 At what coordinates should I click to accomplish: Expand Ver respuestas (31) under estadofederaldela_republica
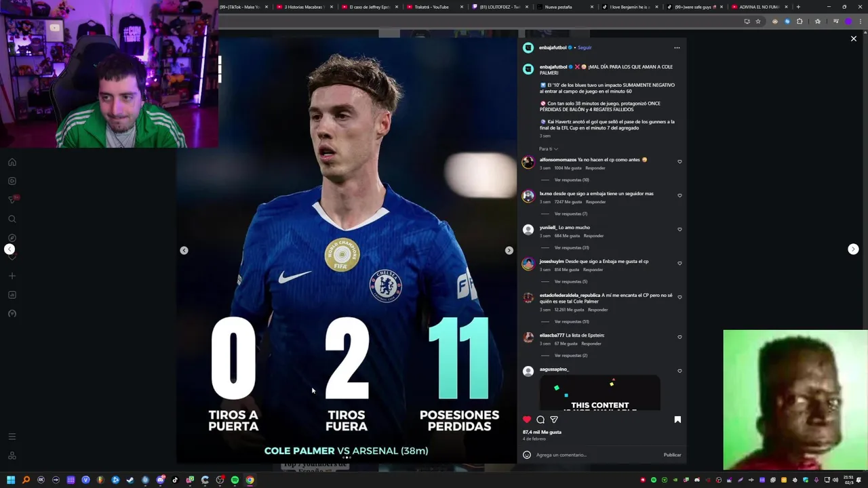point(572,321)
